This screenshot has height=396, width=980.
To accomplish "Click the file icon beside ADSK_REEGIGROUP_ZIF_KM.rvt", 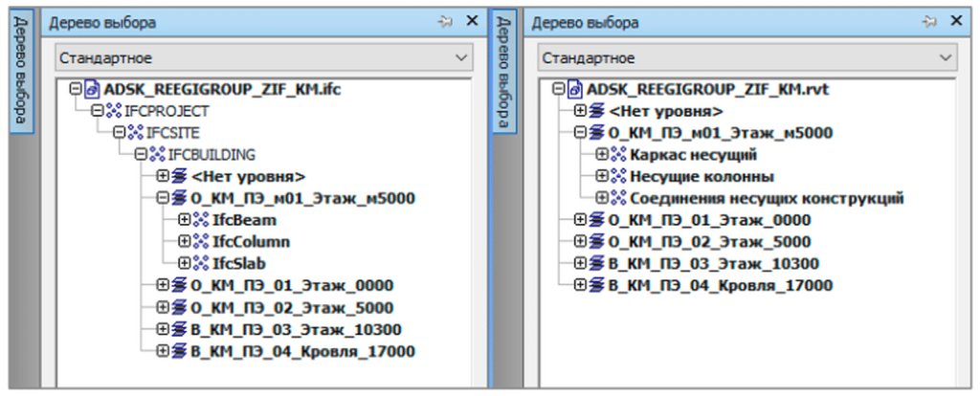I will point(575,89).
